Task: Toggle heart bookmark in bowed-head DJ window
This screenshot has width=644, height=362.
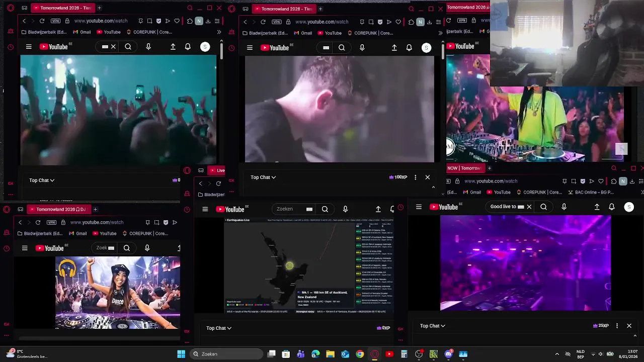Action: (x=398, y=22)
